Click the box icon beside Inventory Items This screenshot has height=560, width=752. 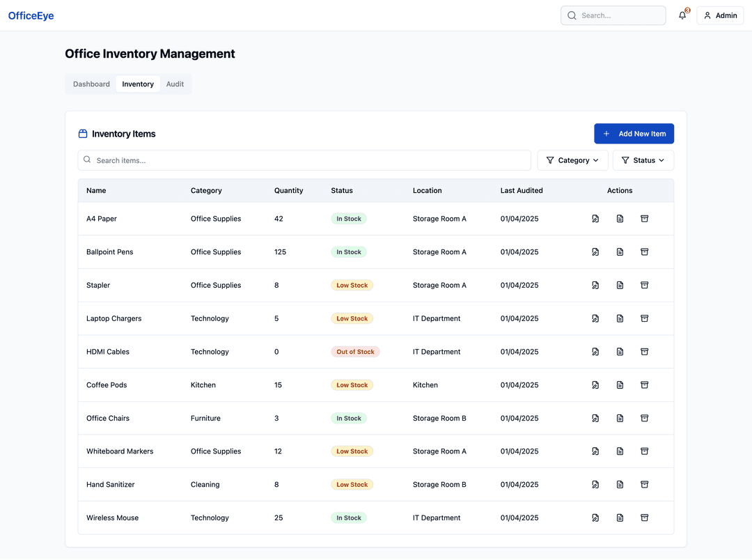82,133
